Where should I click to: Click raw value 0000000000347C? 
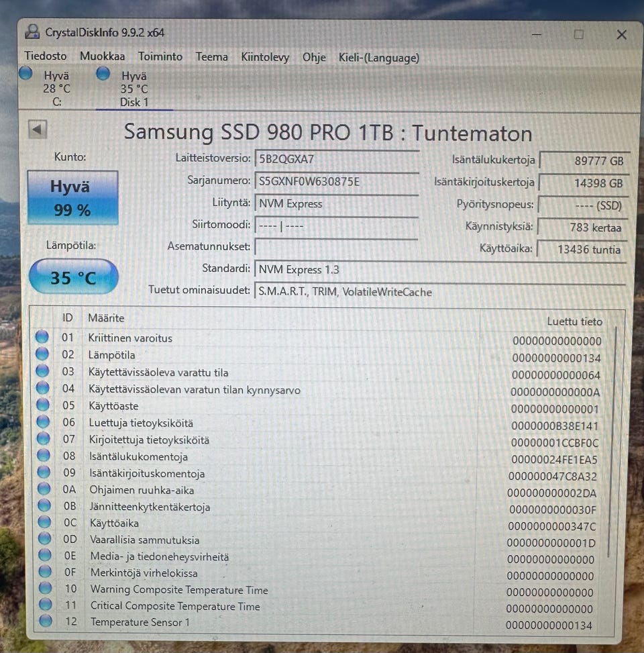[552, 526]
